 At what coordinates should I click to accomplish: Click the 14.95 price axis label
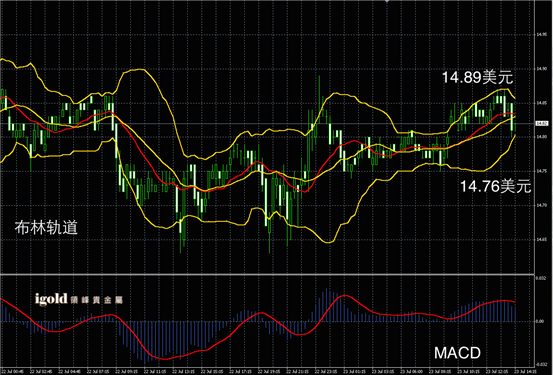[542, 35]
